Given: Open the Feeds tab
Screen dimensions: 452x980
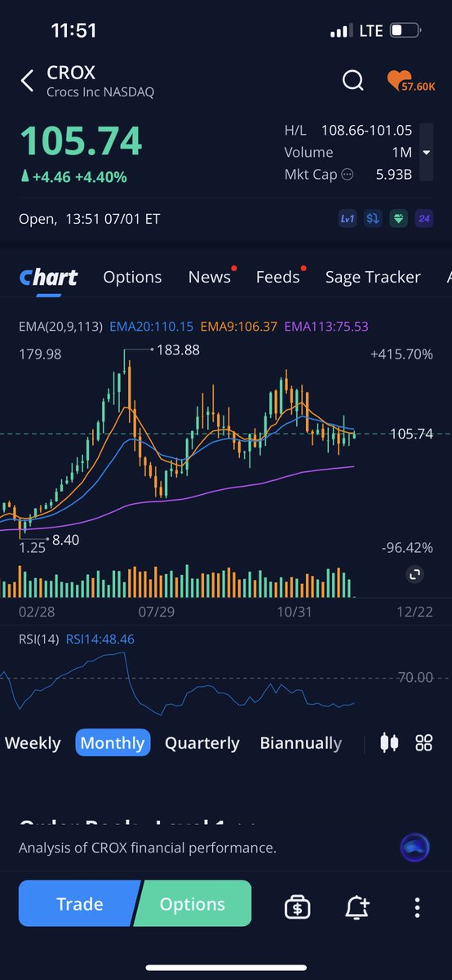Looking at the screenshot, I should tap(278, 277).
